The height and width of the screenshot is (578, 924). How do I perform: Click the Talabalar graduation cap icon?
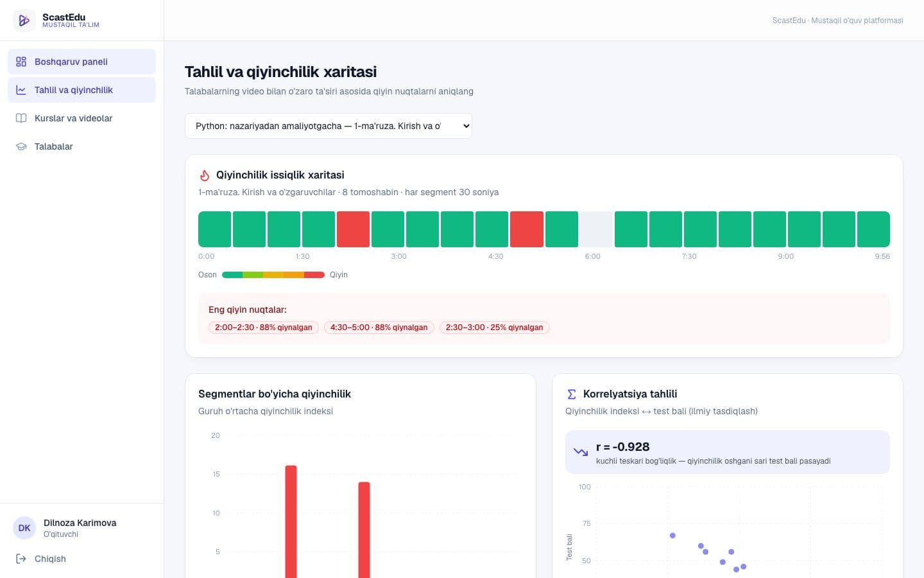pyautogui.click(x=21, y=146)
